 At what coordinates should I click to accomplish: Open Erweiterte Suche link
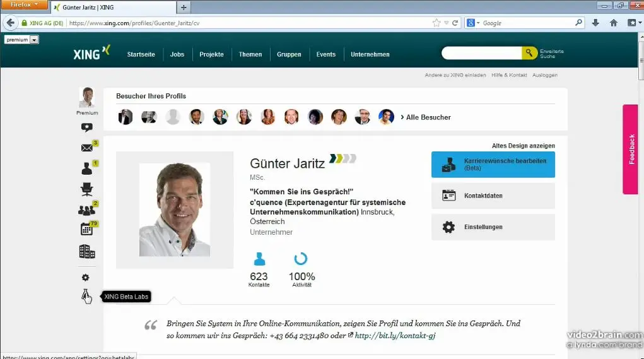pyautogui.click(x=551, y=54)
